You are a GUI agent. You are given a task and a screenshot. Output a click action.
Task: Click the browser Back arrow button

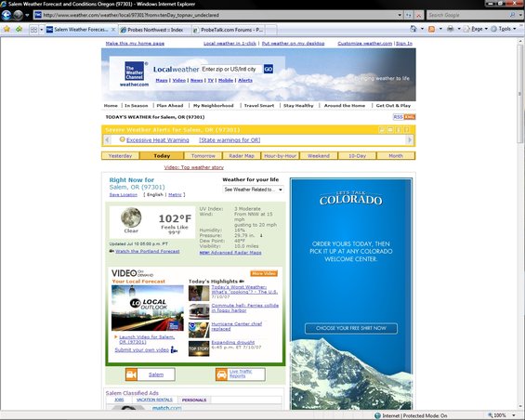point(6,15)
